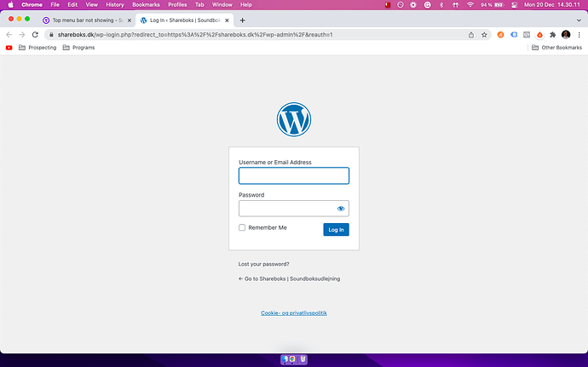
Task: Tick the Remember Me checkbox
Action: pos(242,227)
